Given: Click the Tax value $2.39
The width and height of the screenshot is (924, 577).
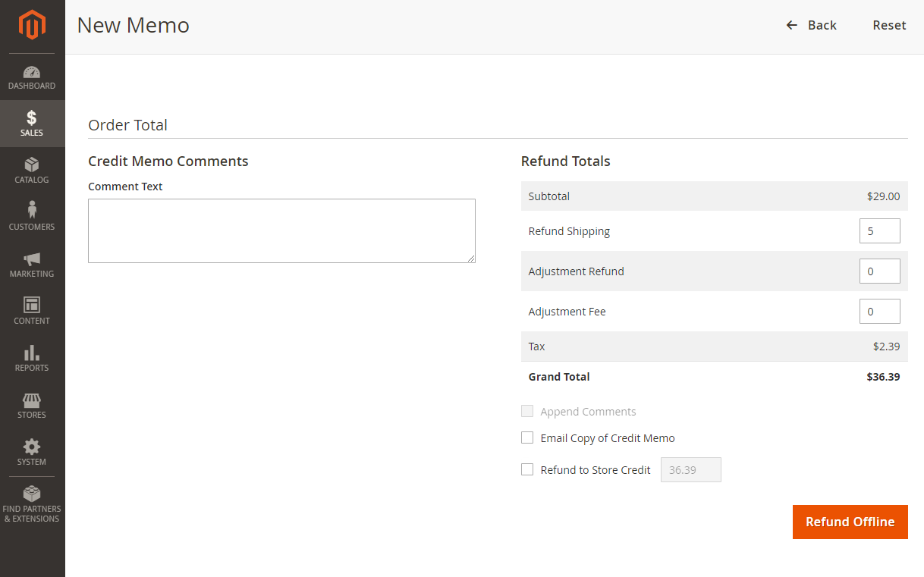Looking at the screenshot, I should click(887, 347).
